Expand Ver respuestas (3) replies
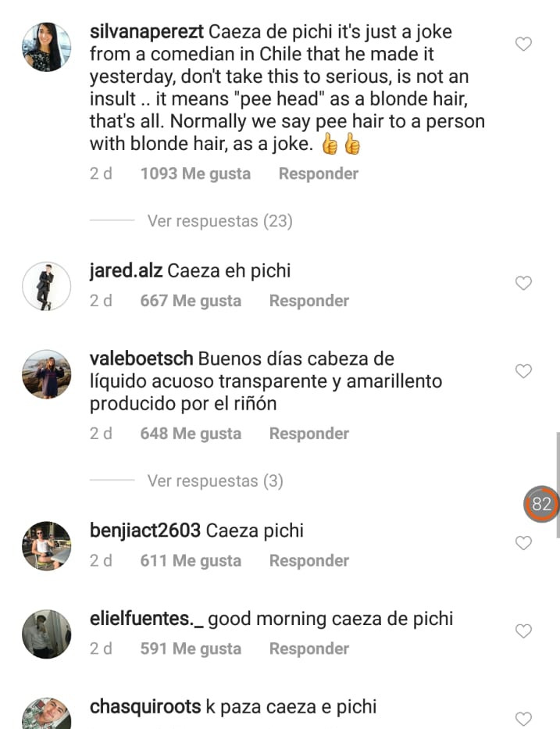 click(215, 481)
